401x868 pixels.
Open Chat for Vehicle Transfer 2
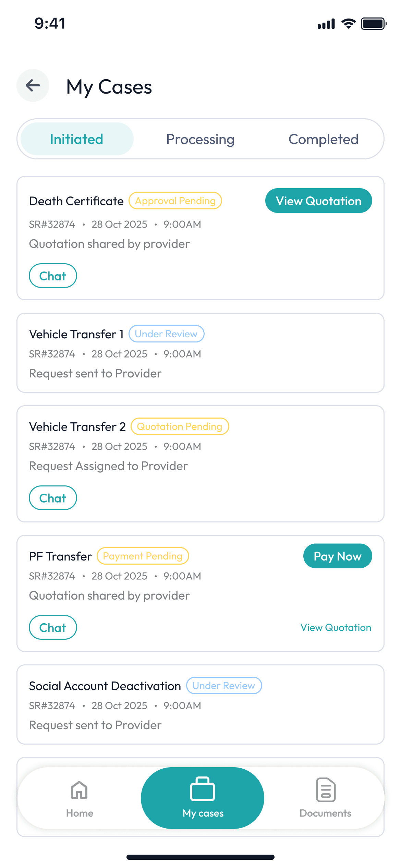click(53, 498)
